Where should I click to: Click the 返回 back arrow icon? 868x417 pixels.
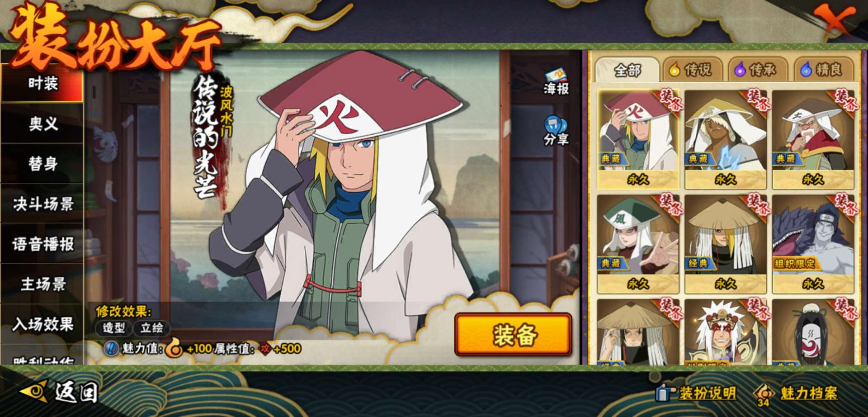35,391
